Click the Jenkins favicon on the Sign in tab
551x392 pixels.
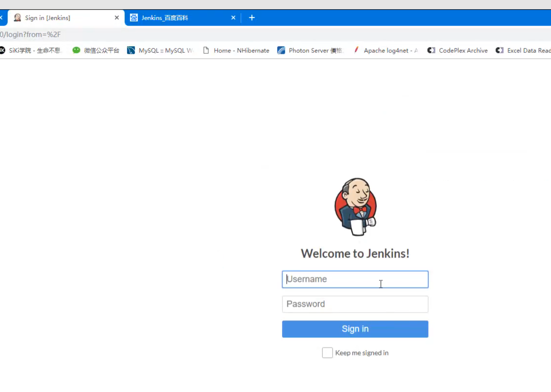pos(17,18)
